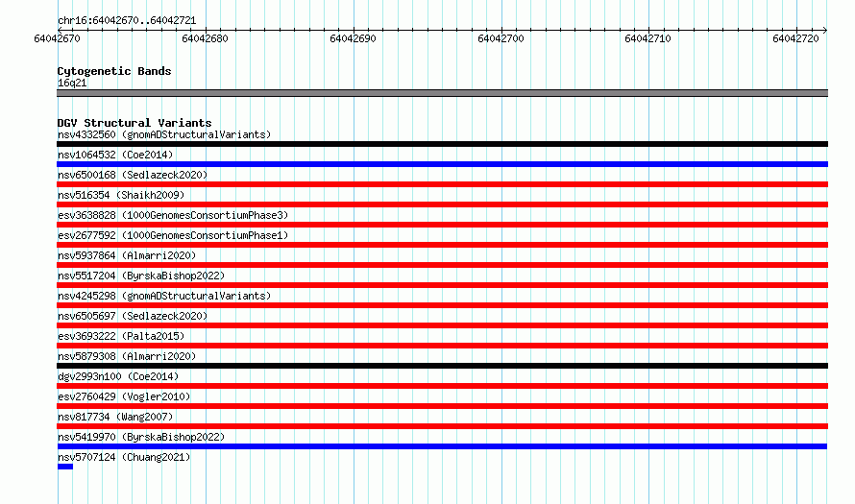The image size is (855, 504).
Task: Click the red bar under nsv5517204
Action: 442,285
